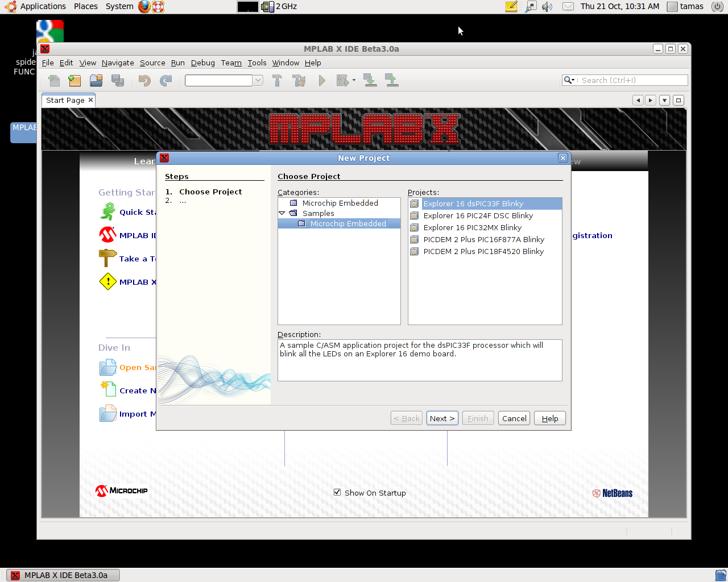Open the Applications menu in top panel

pyautogui.click(x=43, y=6)
